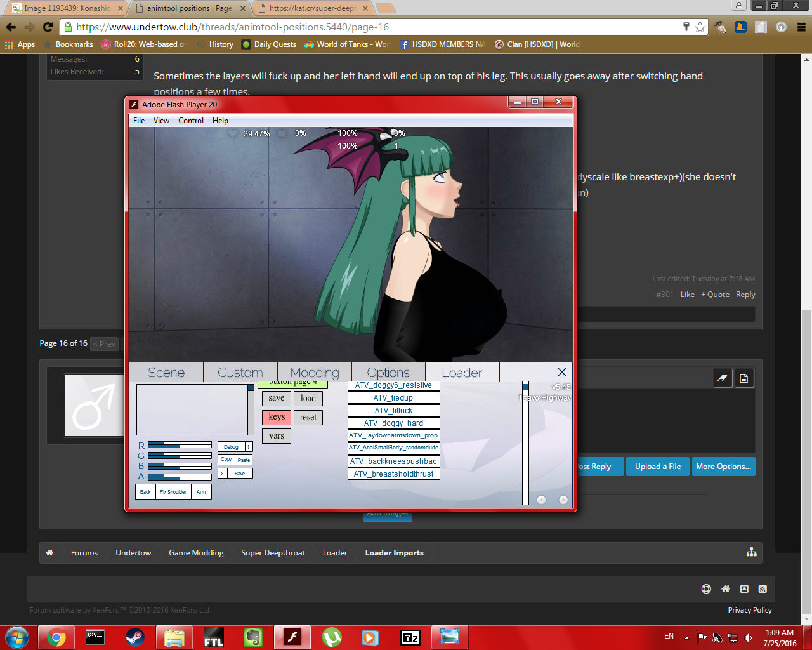This screenshot has height=650, width=812.
Task: Open the Control menu in Flash Player
Action: pyautogui.click(x=191, y=121)
